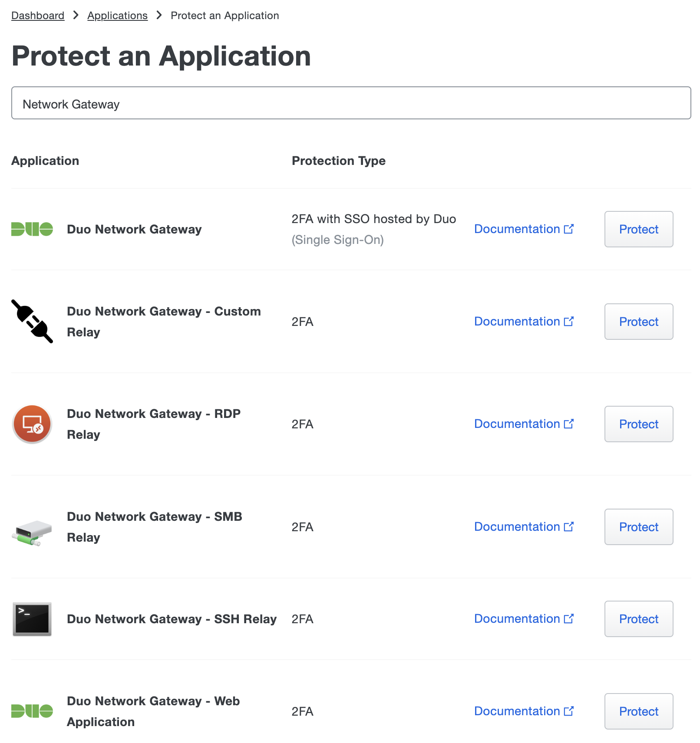View SSH Relay Documentation link
Image resolution: width=700 pixels, height=743 pixels.
(524, 619)
